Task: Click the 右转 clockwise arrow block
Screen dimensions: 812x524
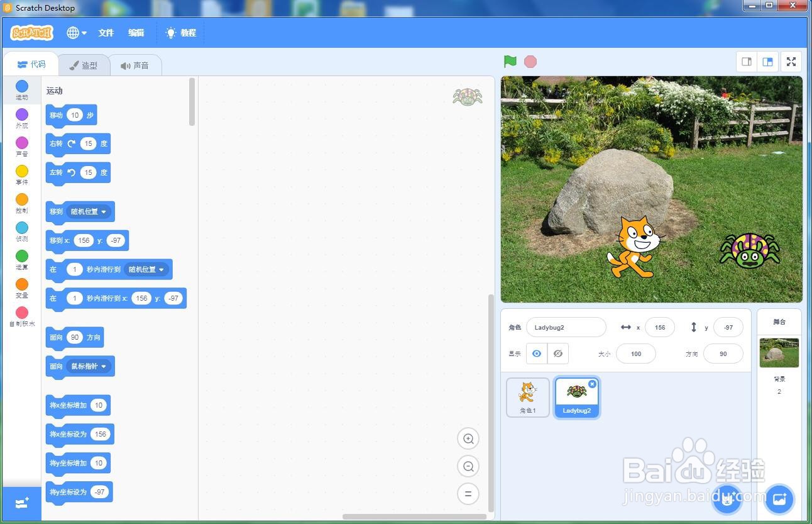Action: pos(71,143)
